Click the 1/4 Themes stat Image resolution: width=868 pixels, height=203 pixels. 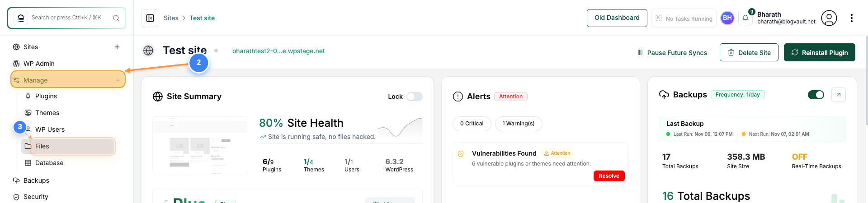tap(314, 165)
